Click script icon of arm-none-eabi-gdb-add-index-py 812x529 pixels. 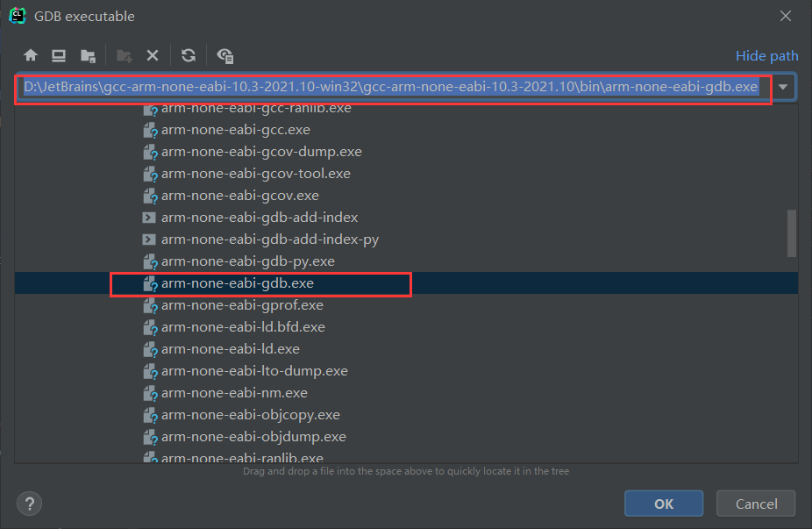(149, 239)
